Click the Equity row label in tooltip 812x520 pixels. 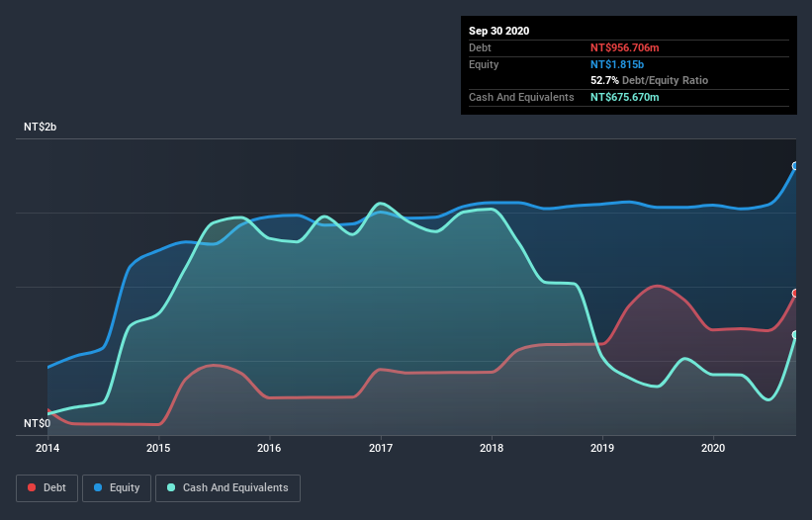pos(484,64)
